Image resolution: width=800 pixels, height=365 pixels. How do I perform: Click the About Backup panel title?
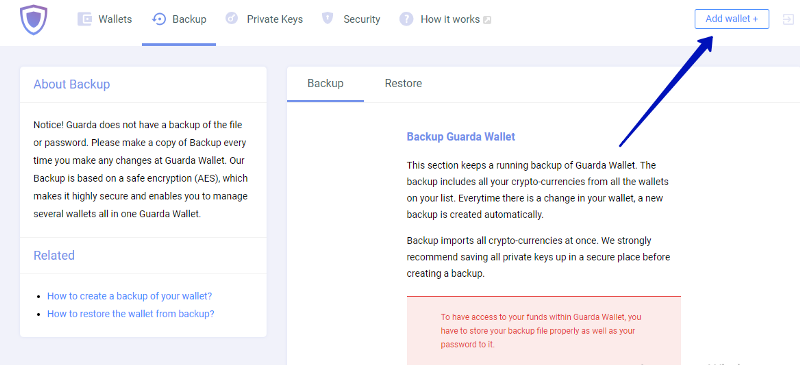pyautogui.click(x=71, y=84)
